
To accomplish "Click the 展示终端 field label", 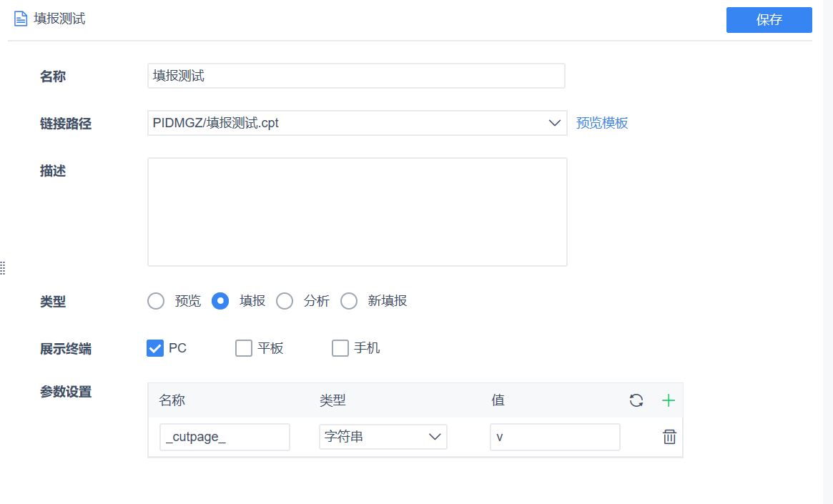I will click(66, 349).
